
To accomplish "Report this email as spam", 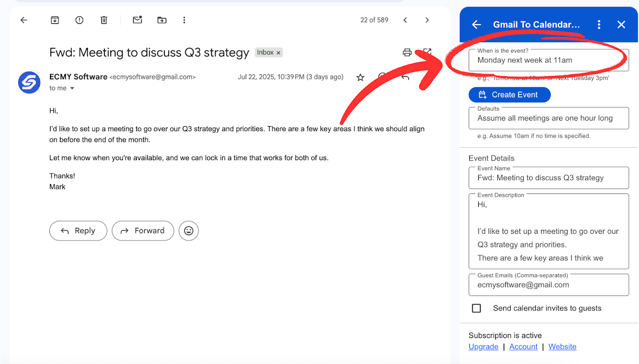I will [x=79, y=20].
